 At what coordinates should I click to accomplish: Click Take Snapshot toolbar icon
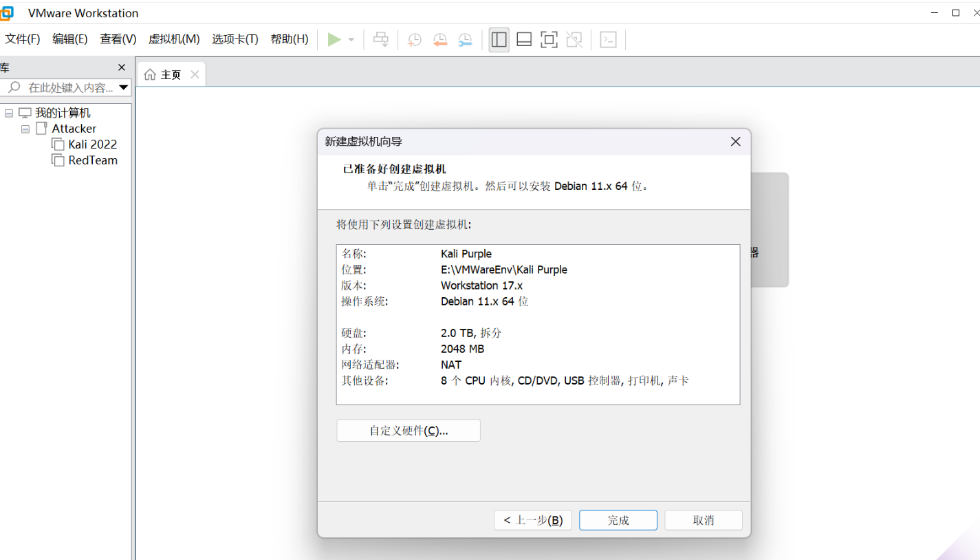pos(415,40)
